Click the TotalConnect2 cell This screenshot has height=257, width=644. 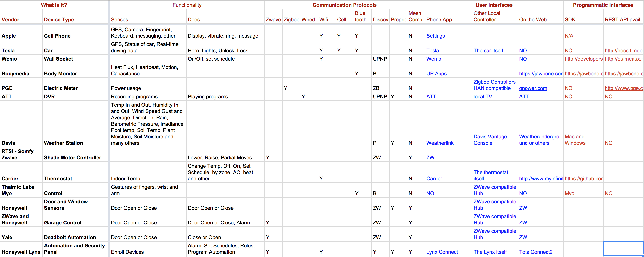535,252
